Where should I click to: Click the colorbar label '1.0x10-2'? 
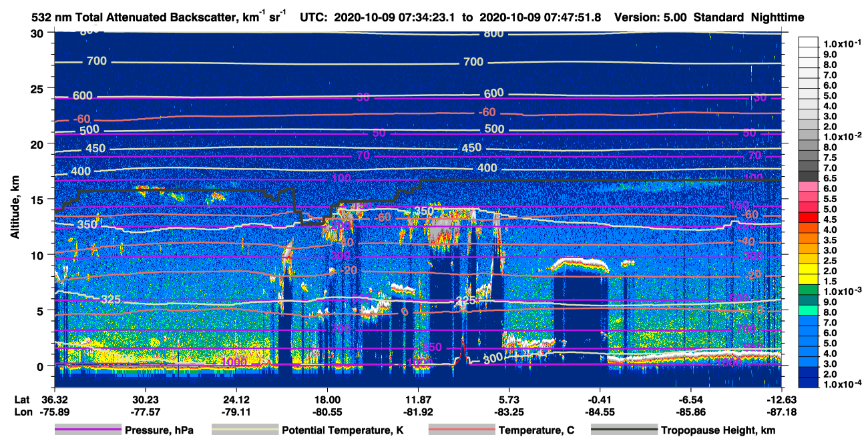[844, 137]
